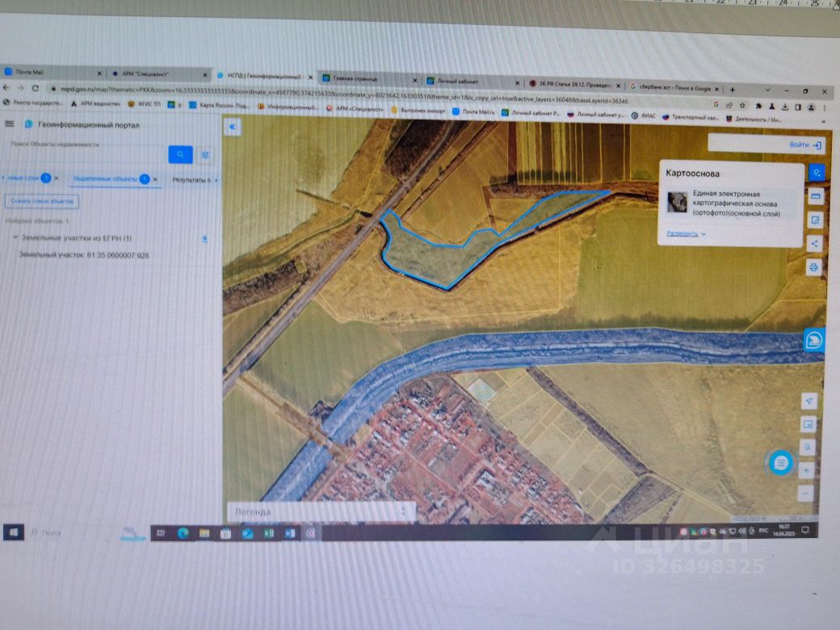Zoom out with the minus button
This screenshot has height=630, width=840.
(805, 493)
